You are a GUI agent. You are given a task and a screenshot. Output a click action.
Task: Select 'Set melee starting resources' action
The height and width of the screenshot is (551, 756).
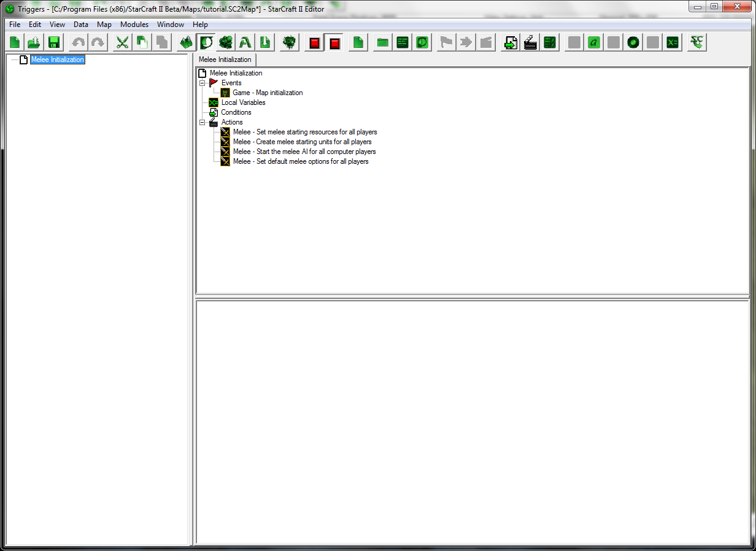[x=305, y=132]
